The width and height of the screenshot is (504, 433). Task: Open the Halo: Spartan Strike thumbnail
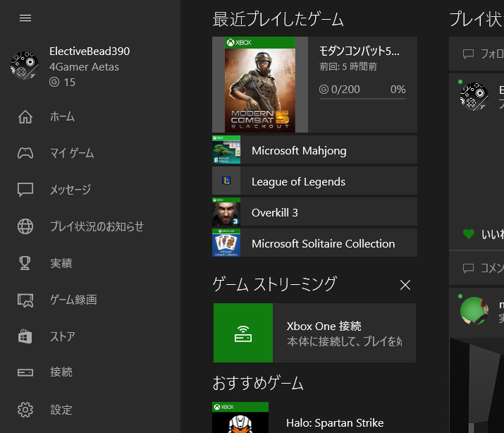click(x=240, y=417)
